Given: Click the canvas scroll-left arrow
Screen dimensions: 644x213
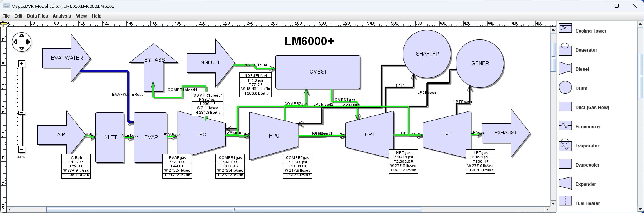Looking at the screenshot, I should tap(10, 210).
